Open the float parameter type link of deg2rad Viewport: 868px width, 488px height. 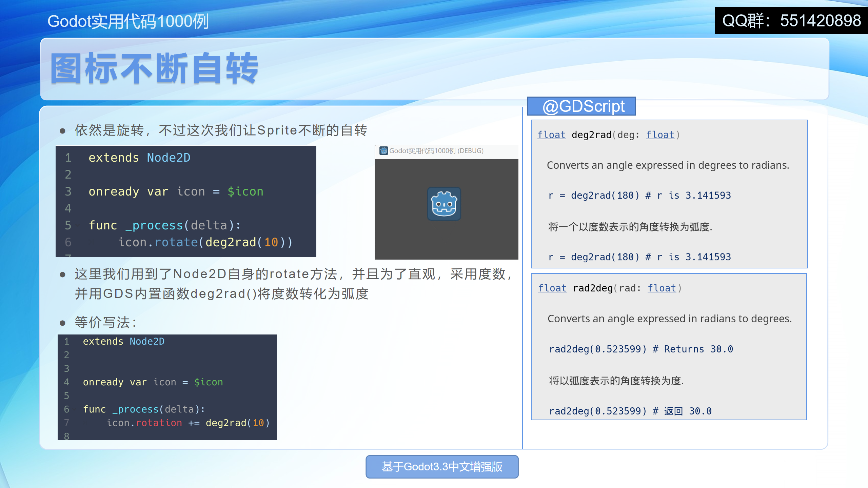(x=660, y=135)
